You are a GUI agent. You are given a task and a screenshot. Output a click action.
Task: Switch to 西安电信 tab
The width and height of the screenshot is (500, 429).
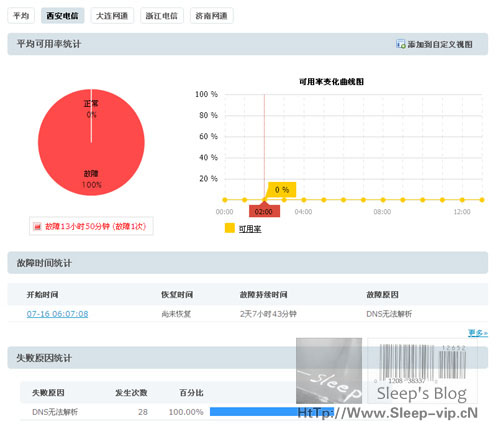coord(62,16)
